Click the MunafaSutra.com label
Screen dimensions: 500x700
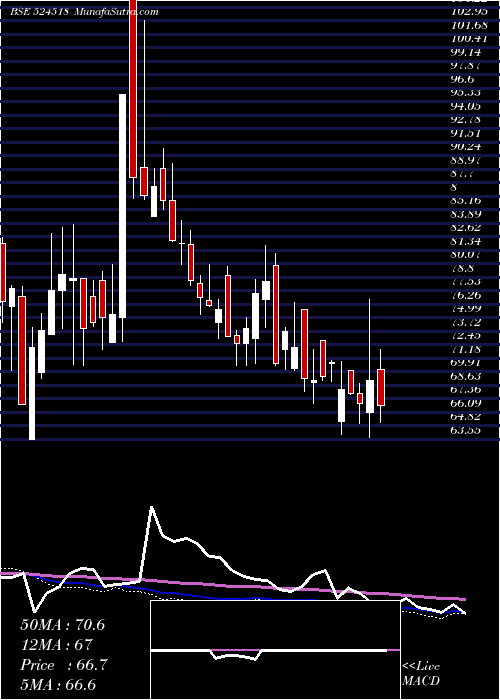(x=116, y=12)
